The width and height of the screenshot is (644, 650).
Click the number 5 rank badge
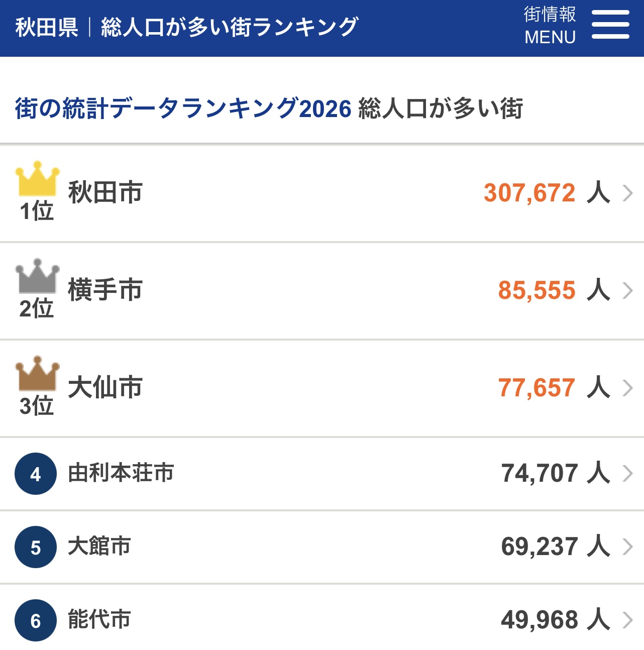click(x=36, y=547)
